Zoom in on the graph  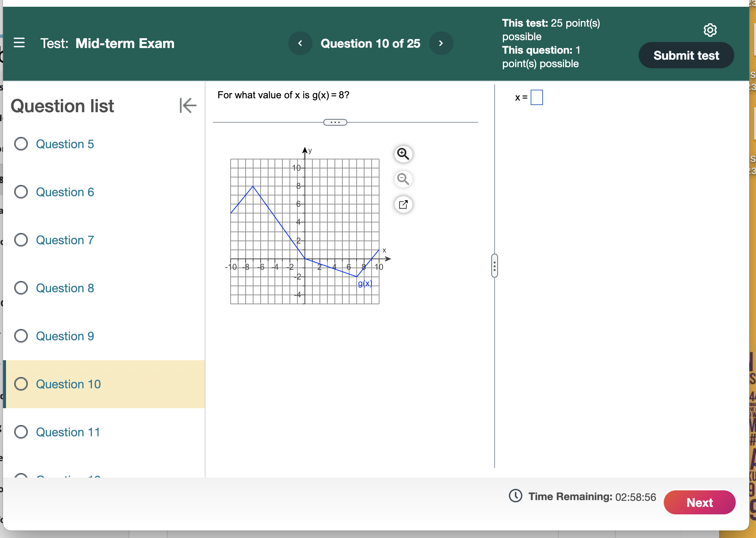click(403, 154)
